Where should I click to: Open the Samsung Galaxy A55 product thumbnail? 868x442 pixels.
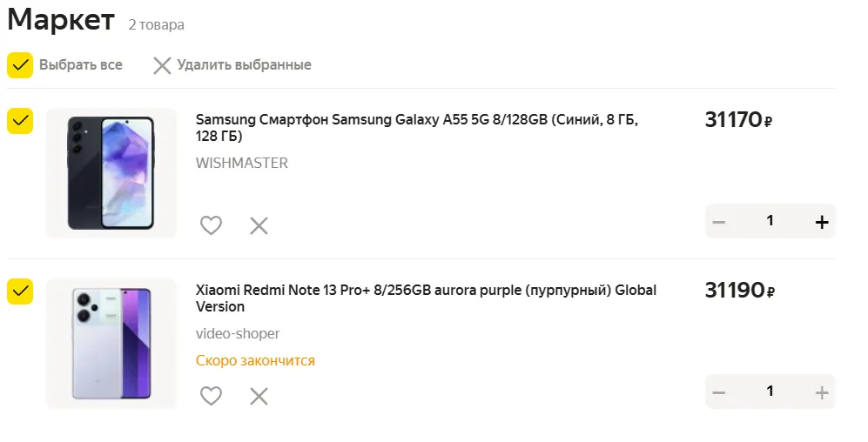[111, 173]
